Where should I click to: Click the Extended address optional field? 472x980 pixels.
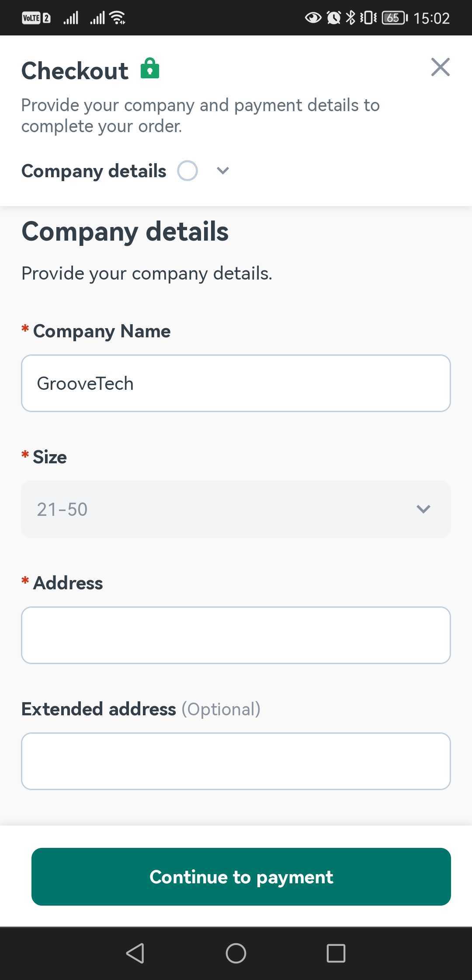point(236,761)
